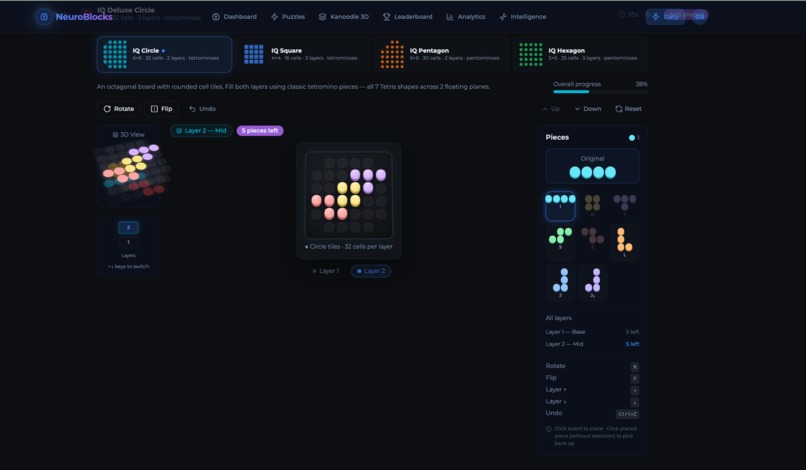806x470 pixels.
Task: Click the placed purple piece on board
Action: (368, 175)
